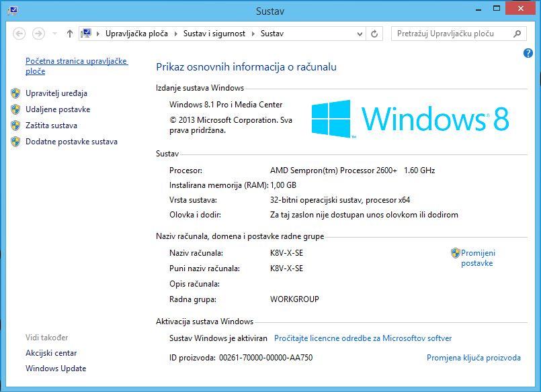Click the product ID 00261-70000-00000-AA750
Screen dimensions: 541x392
(x=265, y=358)
